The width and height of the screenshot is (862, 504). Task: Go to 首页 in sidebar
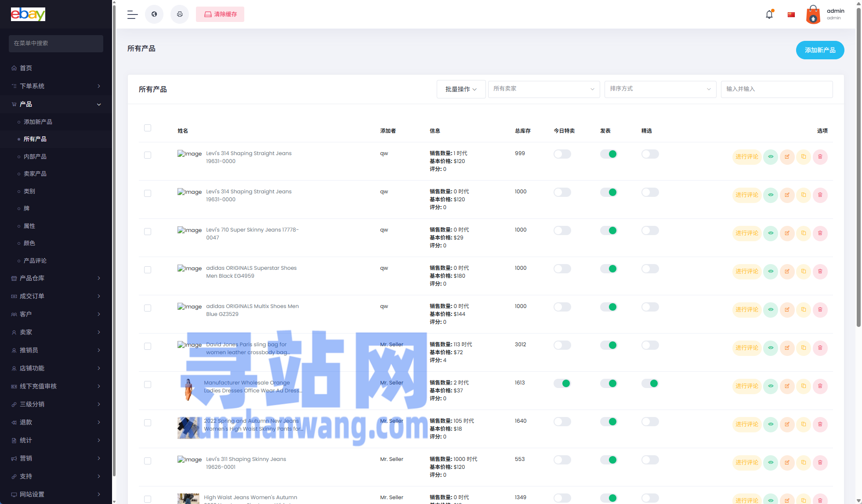pyautogui.click(x=56, y=68)
